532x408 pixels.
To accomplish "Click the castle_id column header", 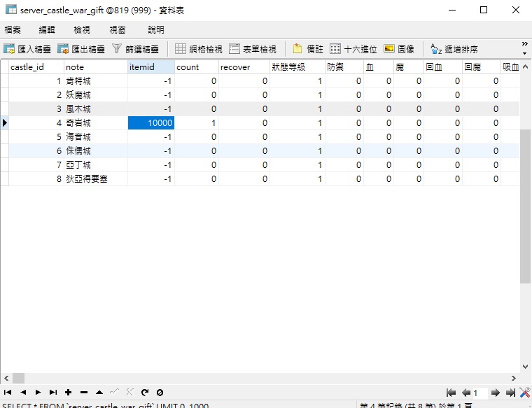I will coord(36,67).
